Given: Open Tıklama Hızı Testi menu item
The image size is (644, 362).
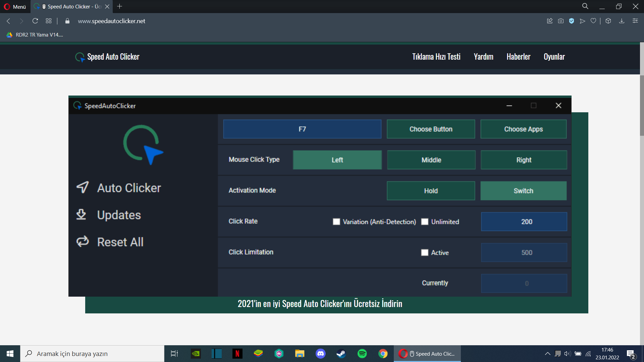Looking at the screenshot, I should point(436,57).
